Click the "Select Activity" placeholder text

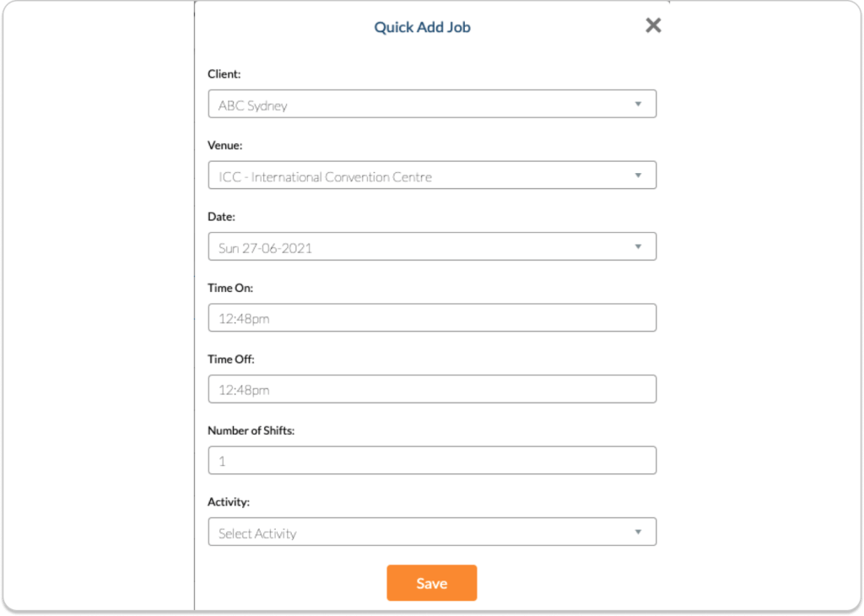257,533
